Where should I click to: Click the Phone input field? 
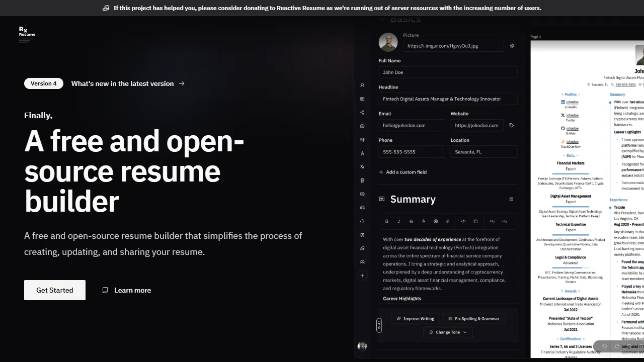pyautogui.click(x=412, y=152)
